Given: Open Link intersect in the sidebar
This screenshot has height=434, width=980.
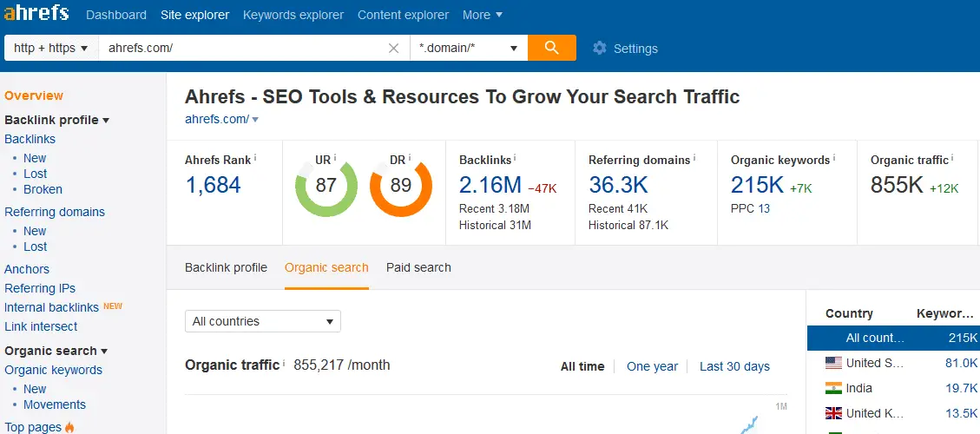Looking at the screenshot, I should pyautogui.click(x=42, y=326).
